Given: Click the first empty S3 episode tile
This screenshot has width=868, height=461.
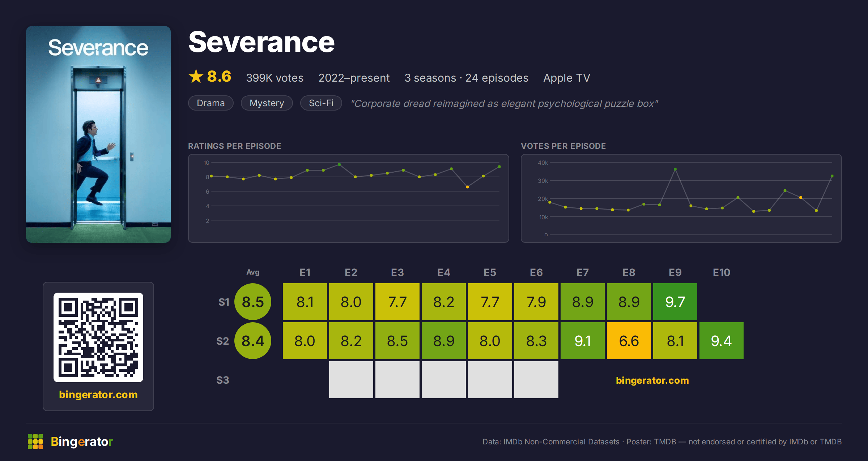Looking at the screenshot, I should (x=351, y=380).
